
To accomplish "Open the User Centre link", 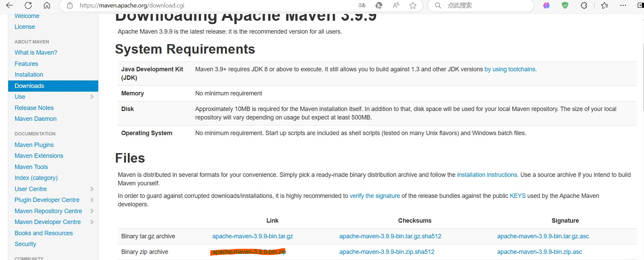I will coord(31,189).
